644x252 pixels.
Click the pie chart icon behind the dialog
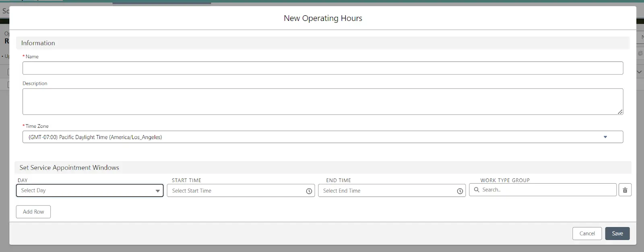[640, 53]
